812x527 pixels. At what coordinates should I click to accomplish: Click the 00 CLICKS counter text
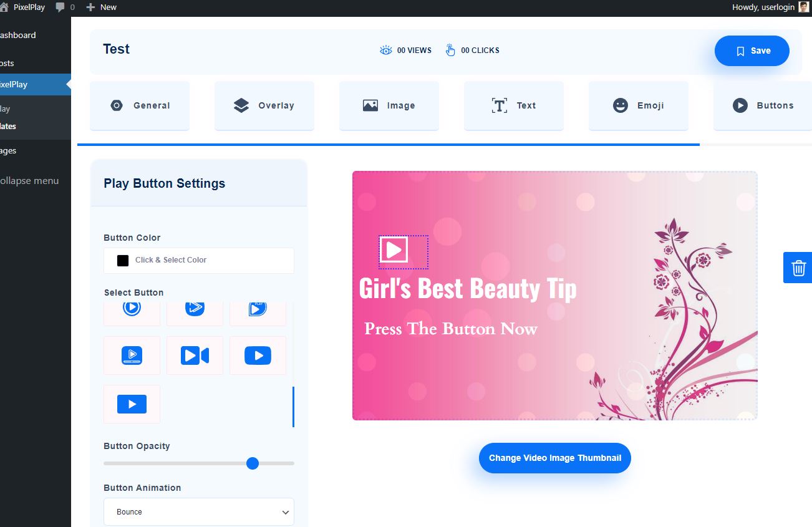[x=480, y=51]
